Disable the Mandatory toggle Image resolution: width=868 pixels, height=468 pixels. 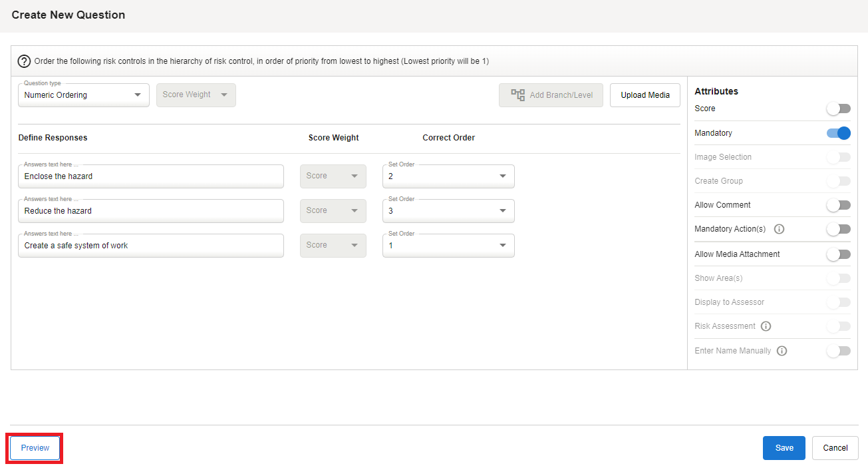tap(838, 133)
